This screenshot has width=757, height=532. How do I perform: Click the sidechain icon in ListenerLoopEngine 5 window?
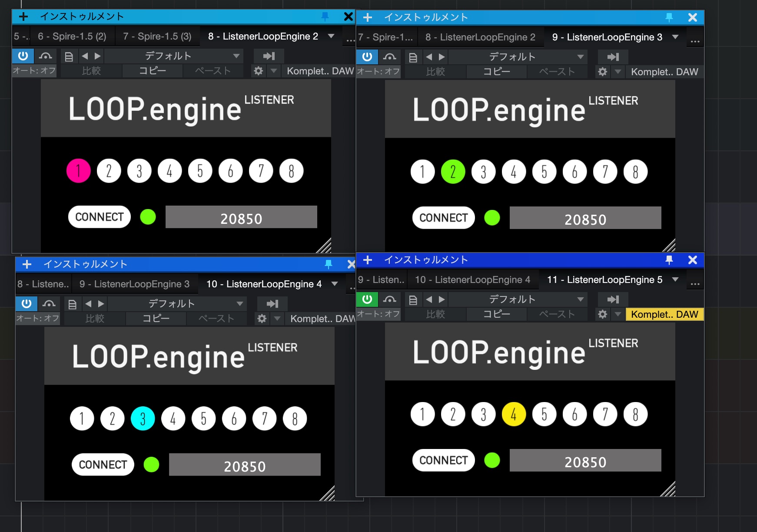pyautogui.click(x=389, y=299)
